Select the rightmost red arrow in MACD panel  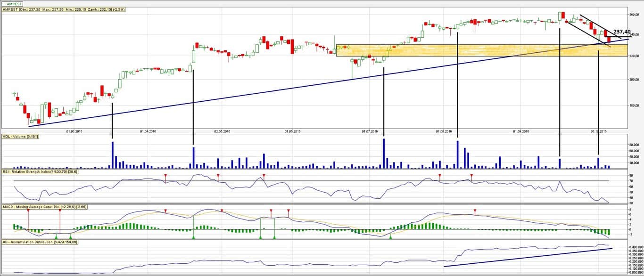[x=475, y=211]
